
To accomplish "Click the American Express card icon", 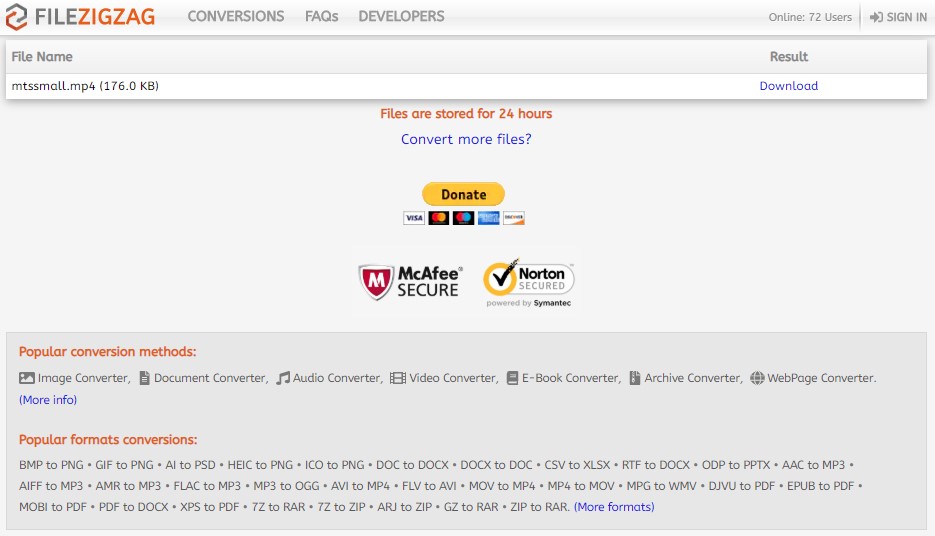I will click(x=488, y=218).
